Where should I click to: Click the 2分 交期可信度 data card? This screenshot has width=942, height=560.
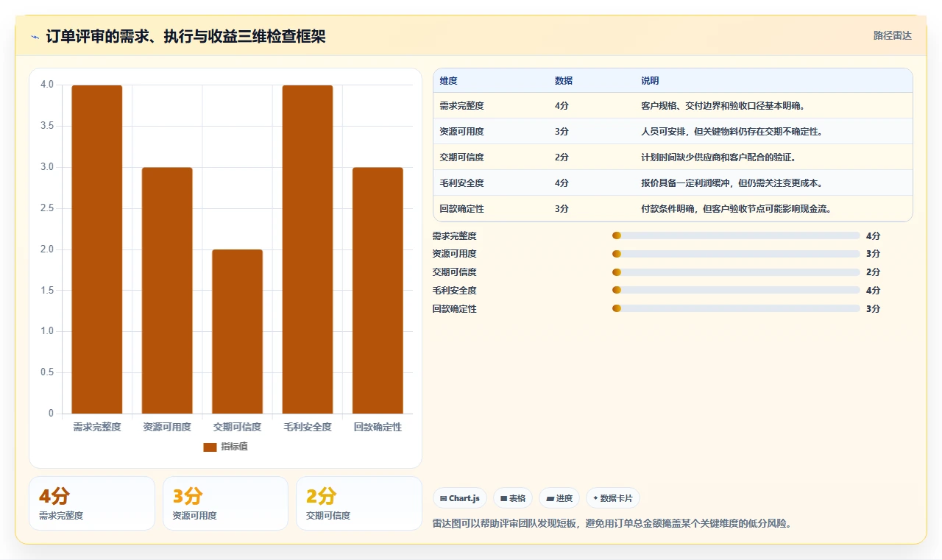click(359, 503)
